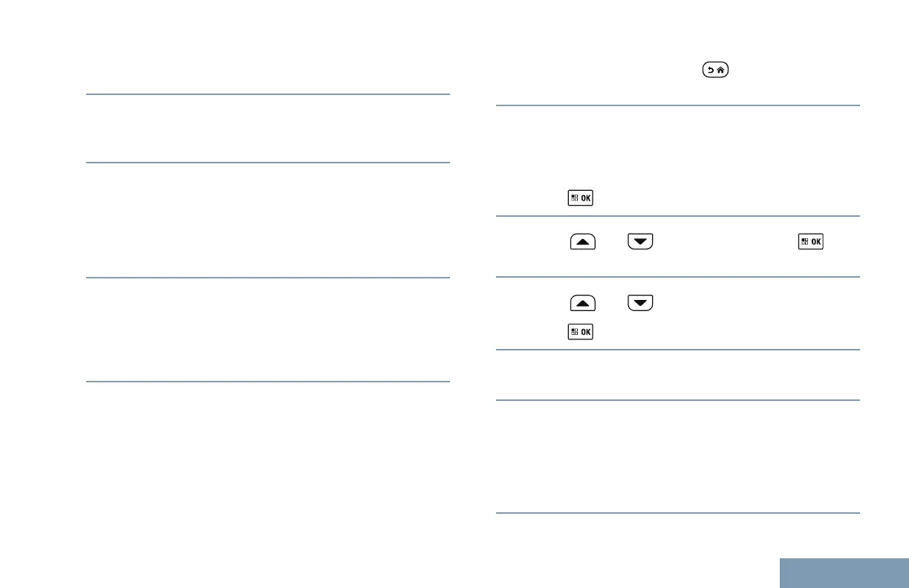Click the lower down-arrow key icon
The width and height of the screenshot is (909, 588).
coord(639,303)
